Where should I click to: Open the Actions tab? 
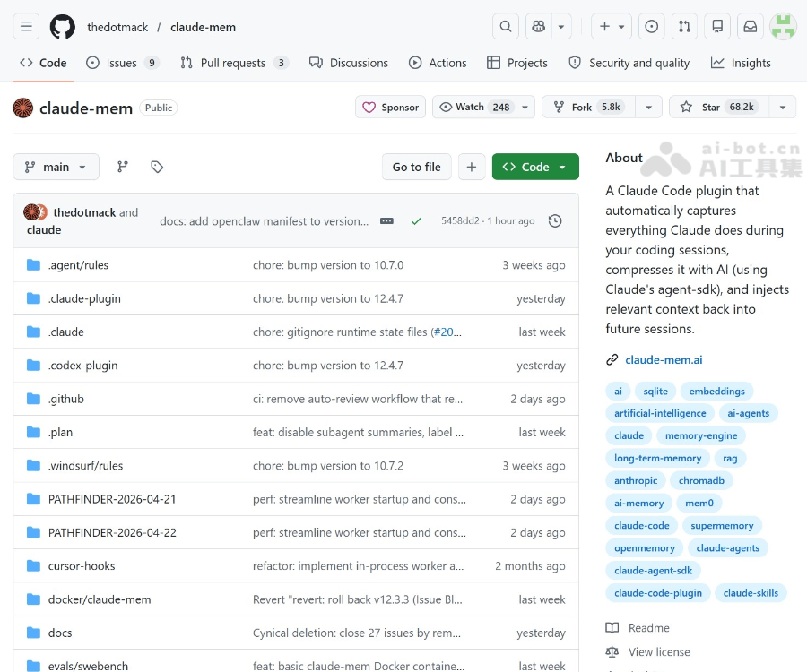pyautogui.click(x=438, y=63)
